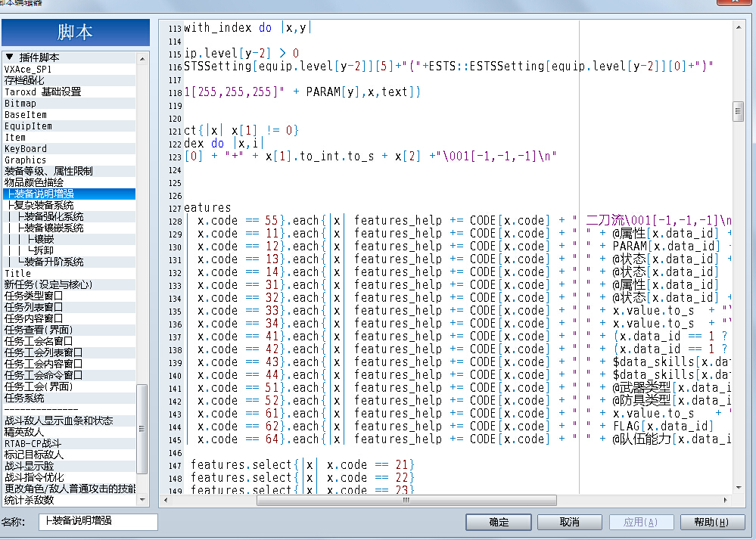Click horizontal scroll left arrow
This screenshot has height=540, width=756.
click(166, 500)
